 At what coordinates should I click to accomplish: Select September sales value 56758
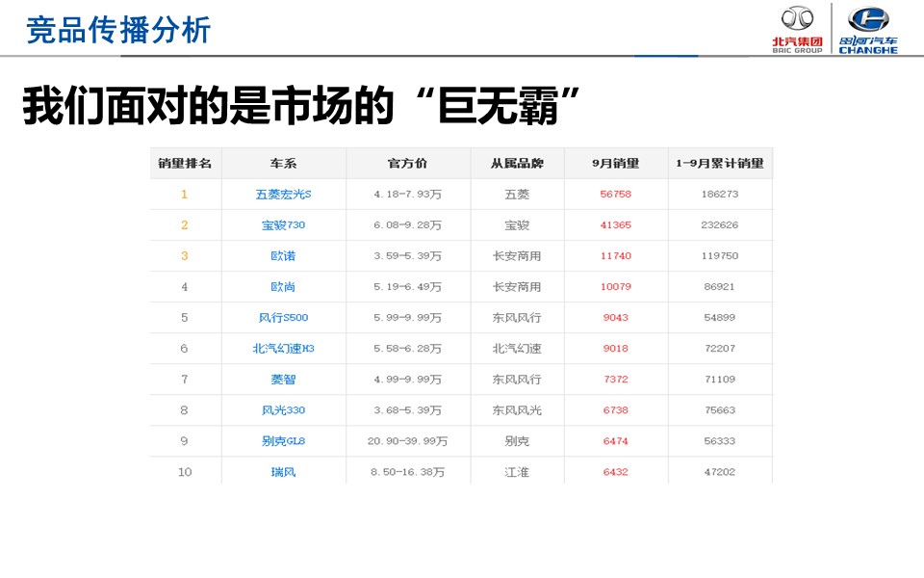coord(616,194)
